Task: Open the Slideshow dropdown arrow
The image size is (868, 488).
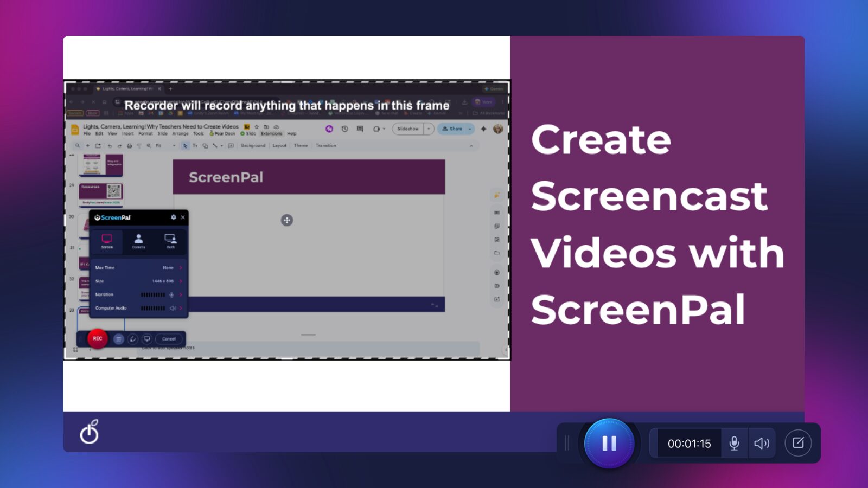Action: click(x=429, y=129)
